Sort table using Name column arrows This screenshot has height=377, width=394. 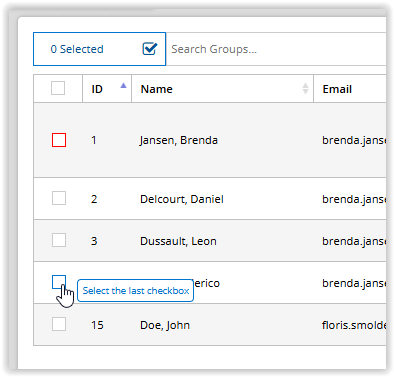pyautogui.click(x=305, y=89)
